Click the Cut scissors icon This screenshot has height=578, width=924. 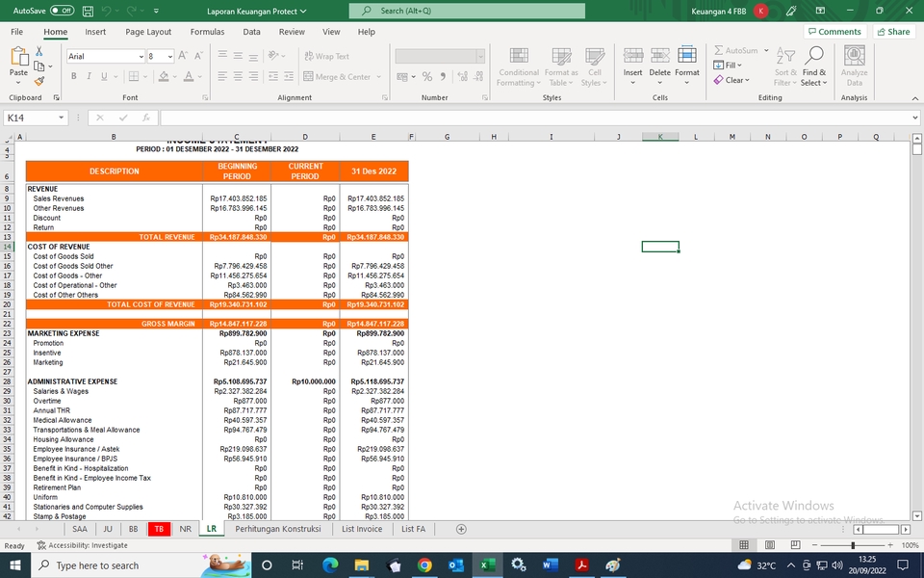[x=38, y=51]
